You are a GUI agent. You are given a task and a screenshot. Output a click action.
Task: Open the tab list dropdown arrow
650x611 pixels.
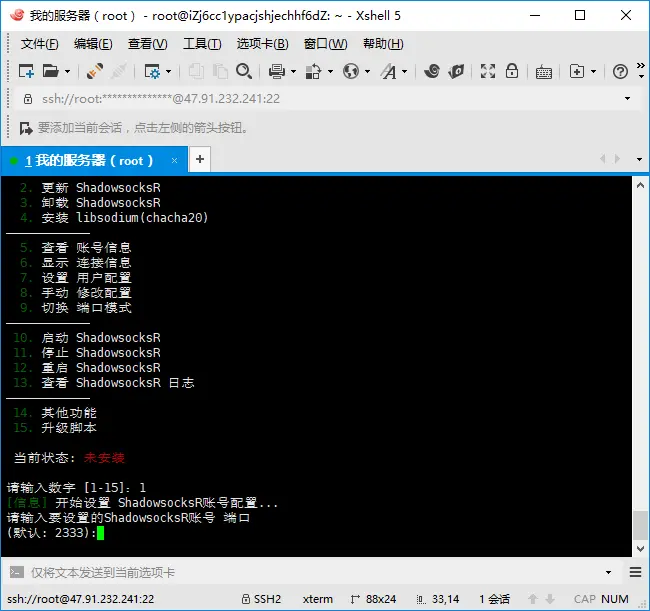639,160
